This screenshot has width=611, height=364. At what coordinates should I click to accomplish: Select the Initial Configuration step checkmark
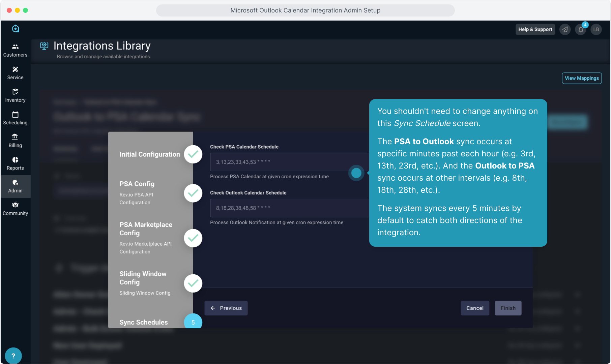[x=193, y=154]
